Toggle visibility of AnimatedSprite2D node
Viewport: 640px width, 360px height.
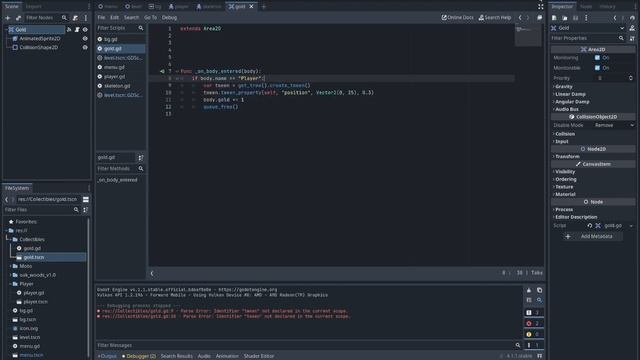coord(85,38)
